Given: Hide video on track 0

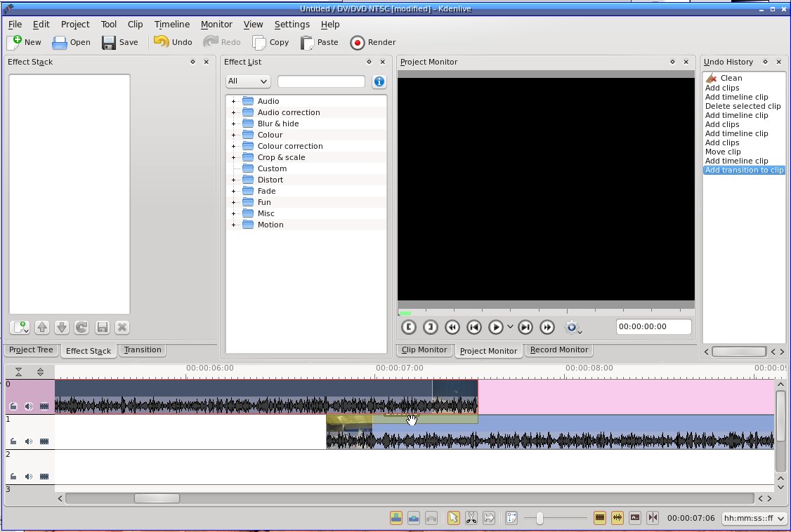Looking at the screenshot, I should [x=44, y=406].
